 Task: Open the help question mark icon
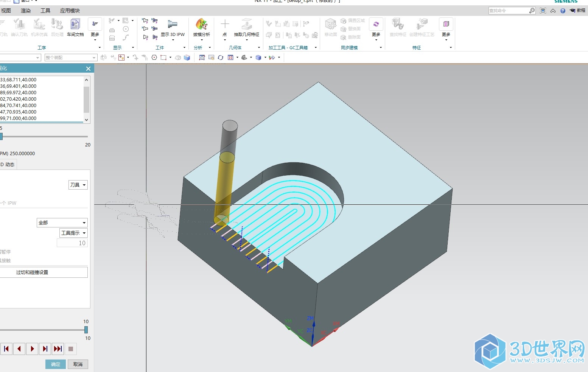(x=563, y=11)
